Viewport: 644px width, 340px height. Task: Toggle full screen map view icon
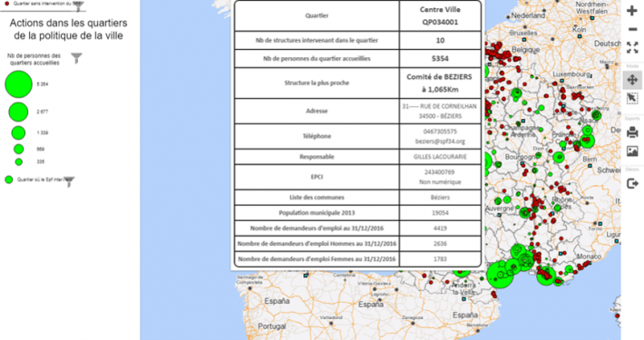click(x=632, y=47)
